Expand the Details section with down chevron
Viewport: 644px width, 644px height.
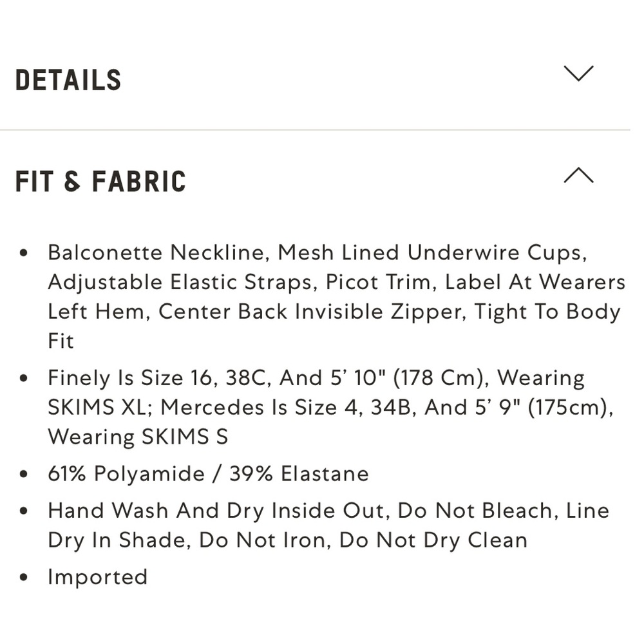tap(578, 74)
